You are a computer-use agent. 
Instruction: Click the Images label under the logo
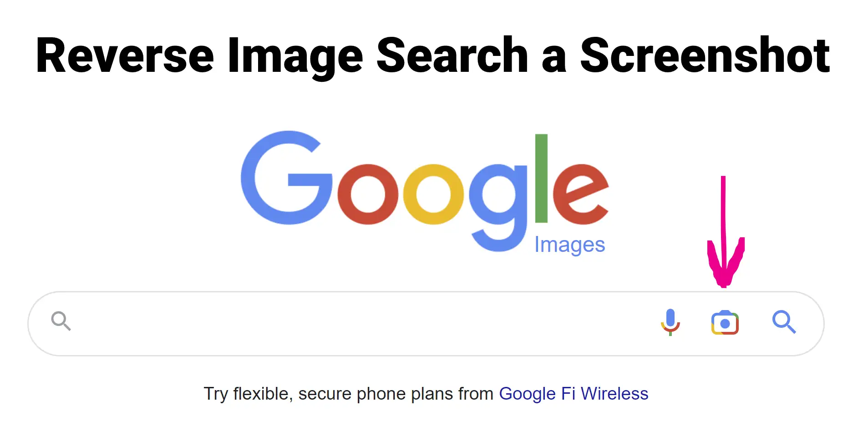point(569,245)
